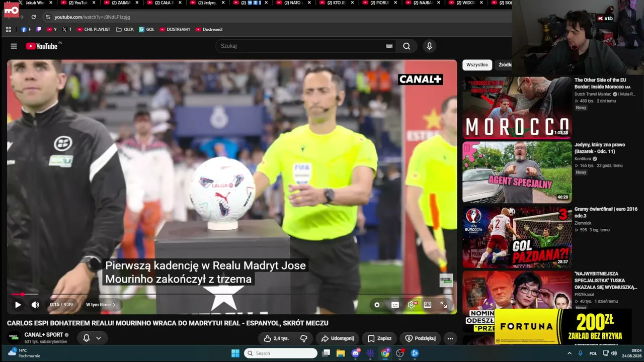Reload the page

pos(34,17)
